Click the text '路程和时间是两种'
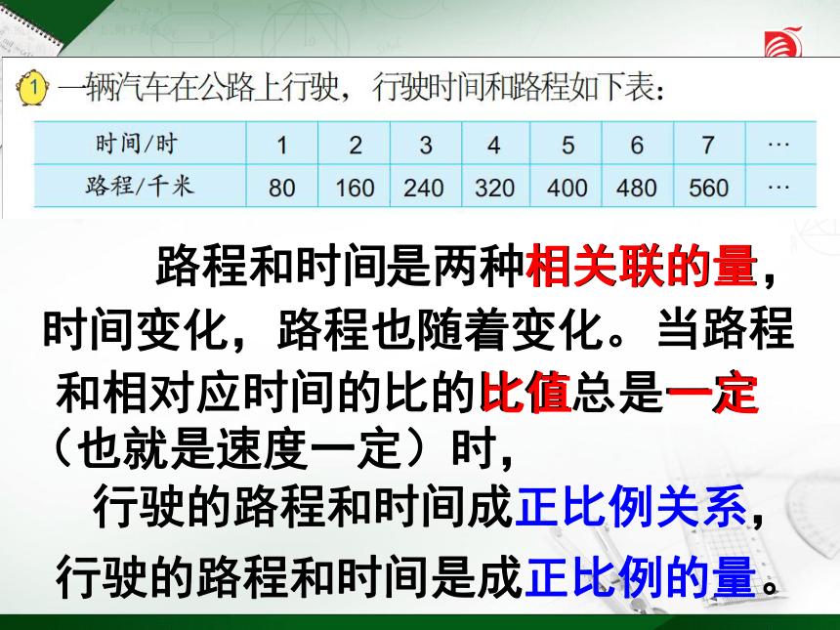840x630 pixels. click(x=341, y=265)
